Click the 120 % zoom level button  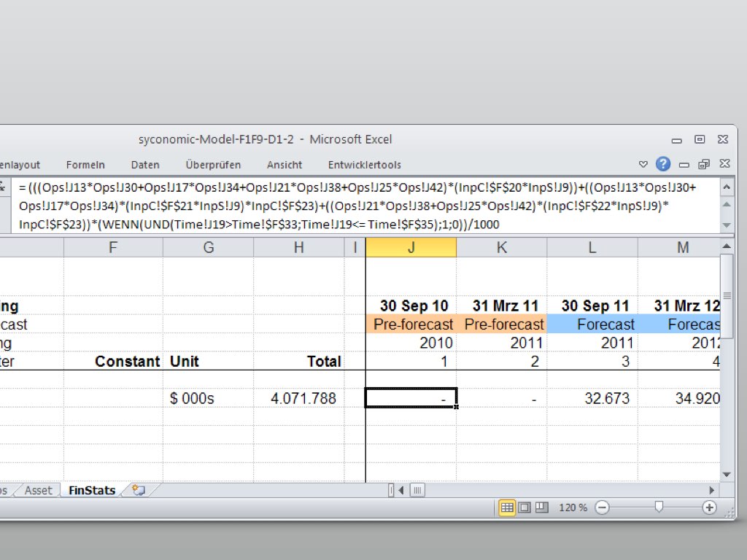point(573,507)
